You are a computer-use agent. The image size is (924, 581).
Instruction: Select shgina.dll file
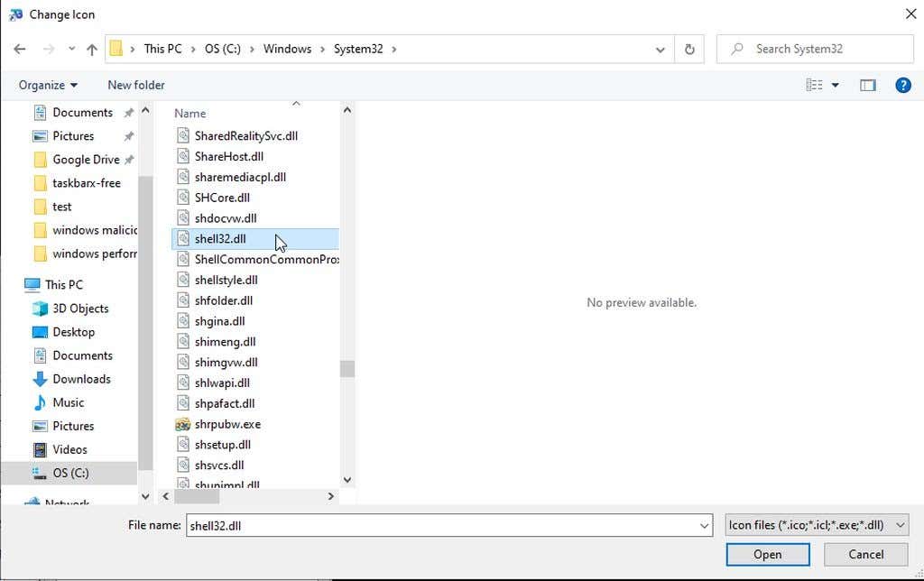pos(210,322)
